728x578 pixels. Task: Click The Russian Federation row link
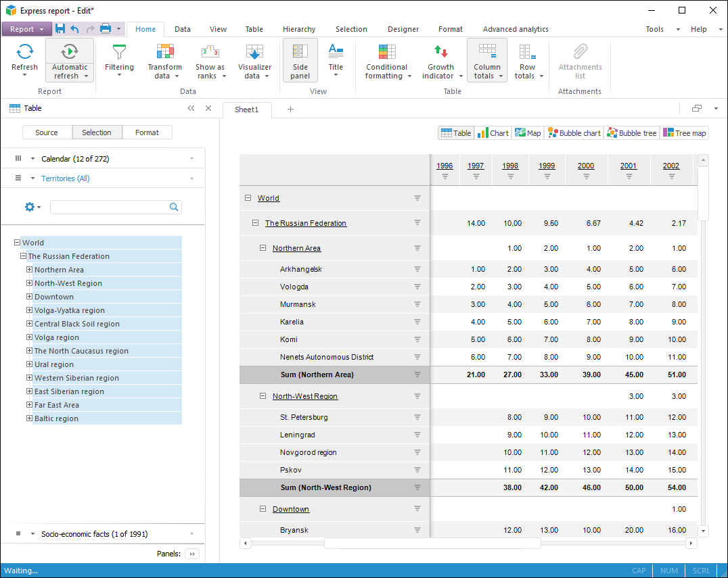(x=305, y=223)
